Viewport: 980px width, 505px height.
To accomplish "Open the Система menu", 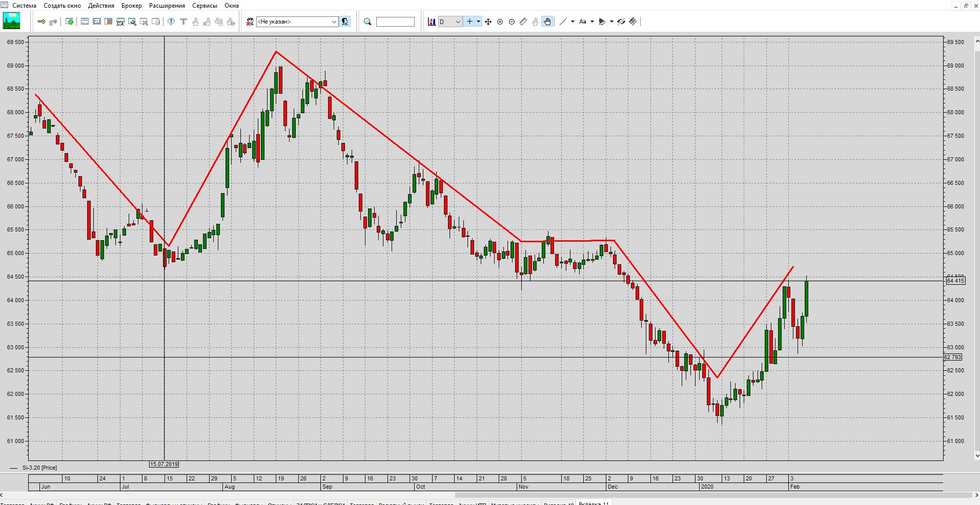I will click(25, 6).
